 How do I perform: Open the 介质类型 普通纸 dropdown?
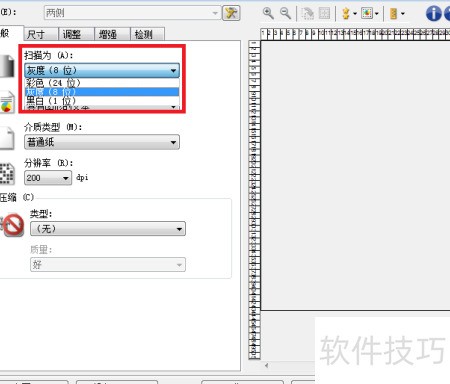click(x=102, y=142)
